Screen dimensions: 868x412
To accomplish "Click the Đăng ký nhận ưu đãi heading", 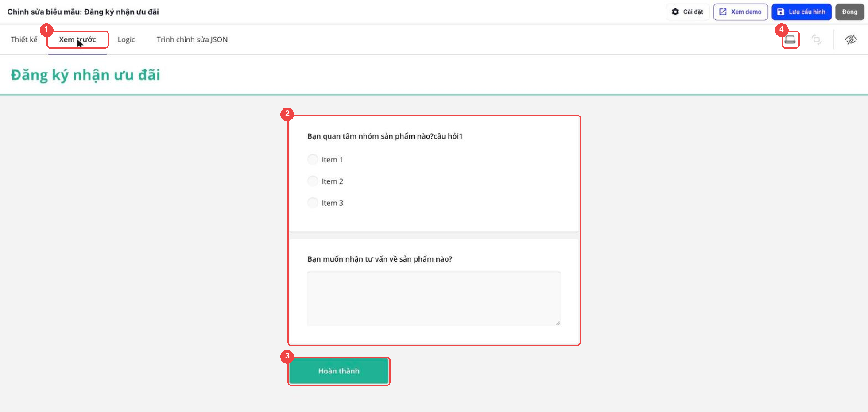I will point(85,75).
